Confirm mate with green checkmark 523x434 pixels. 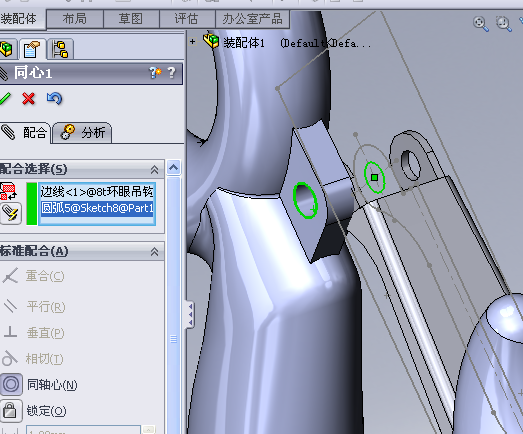pos(5,99)
